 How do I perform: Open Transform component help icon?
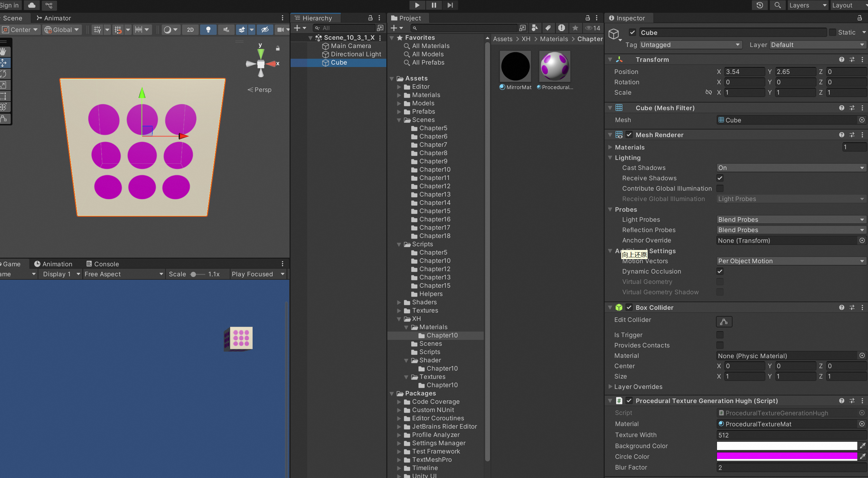click(842, 59)
